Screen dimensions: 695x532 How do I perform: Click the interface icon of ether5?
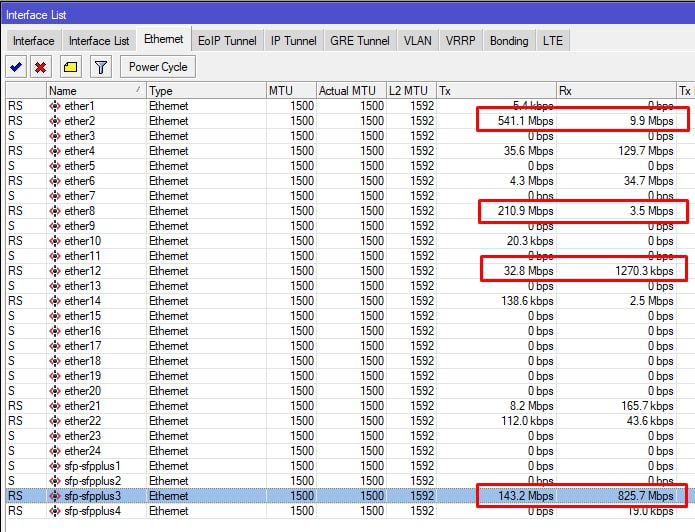pos(55,166)
